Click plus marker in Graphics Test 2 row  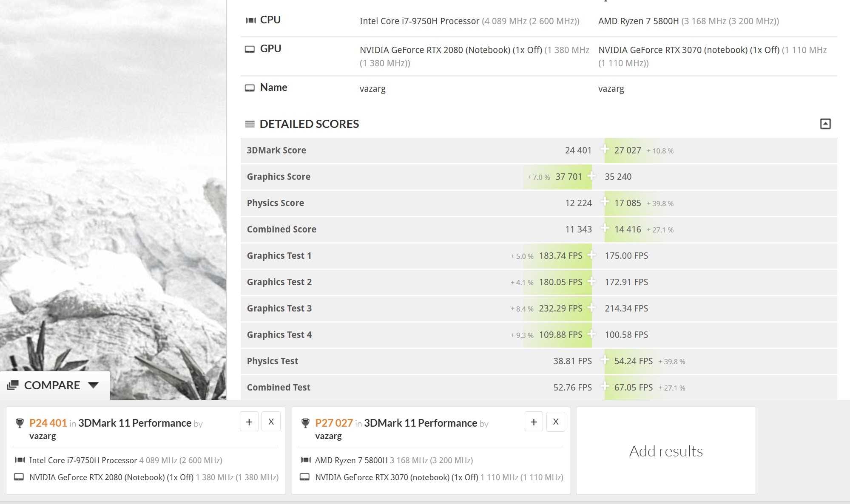pos(591,281)
